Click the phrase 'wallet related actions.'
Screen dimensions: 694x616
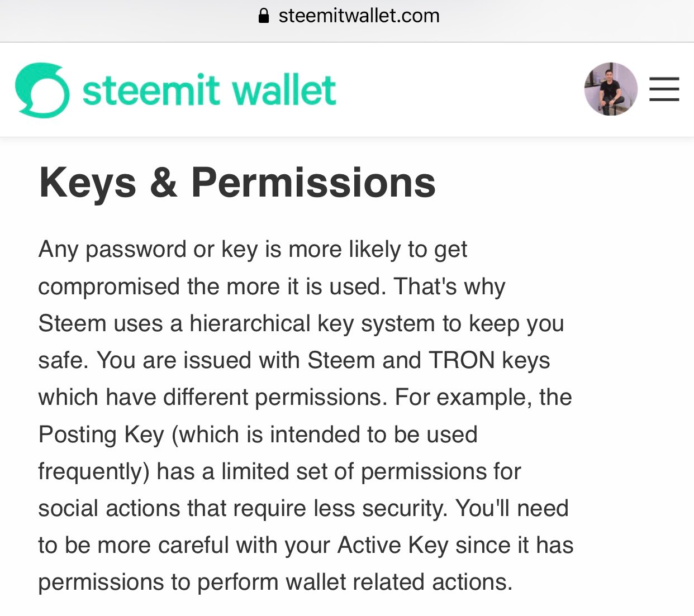click(399, 582)
